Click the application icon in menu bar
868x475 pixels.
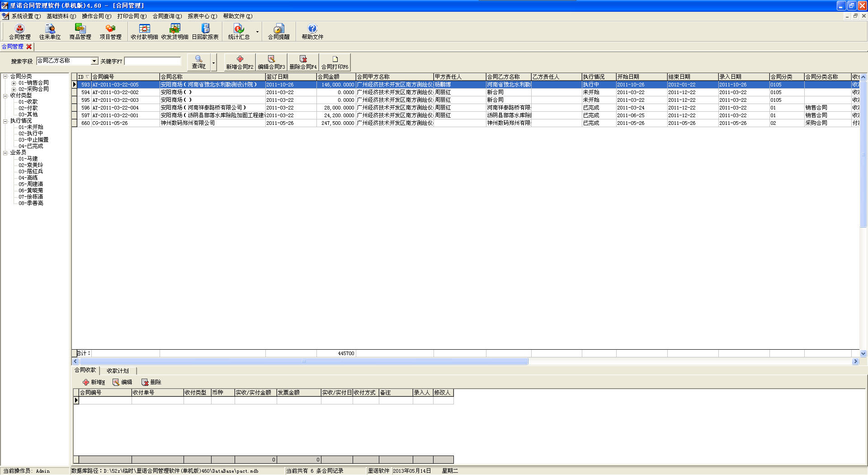coord(5,16)
